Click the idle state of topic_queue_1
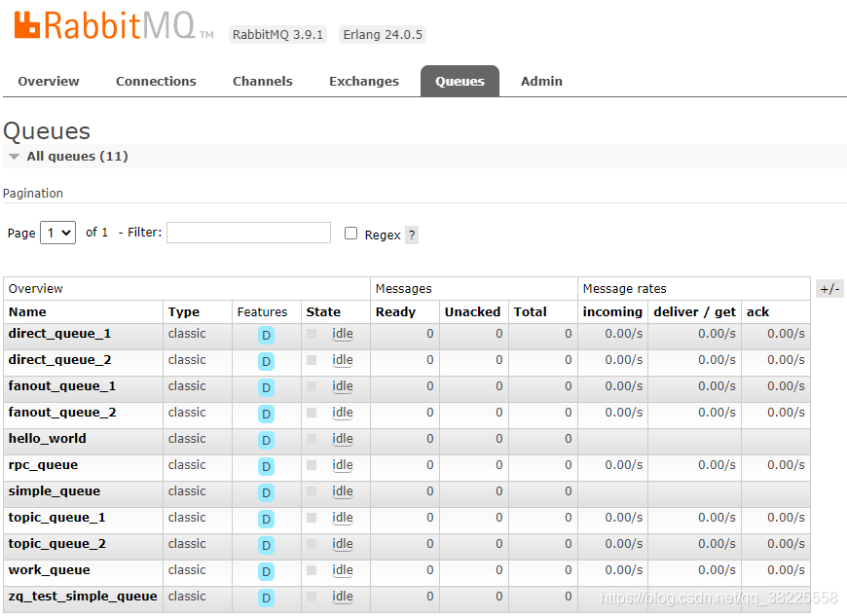 [x=342, y=518]
